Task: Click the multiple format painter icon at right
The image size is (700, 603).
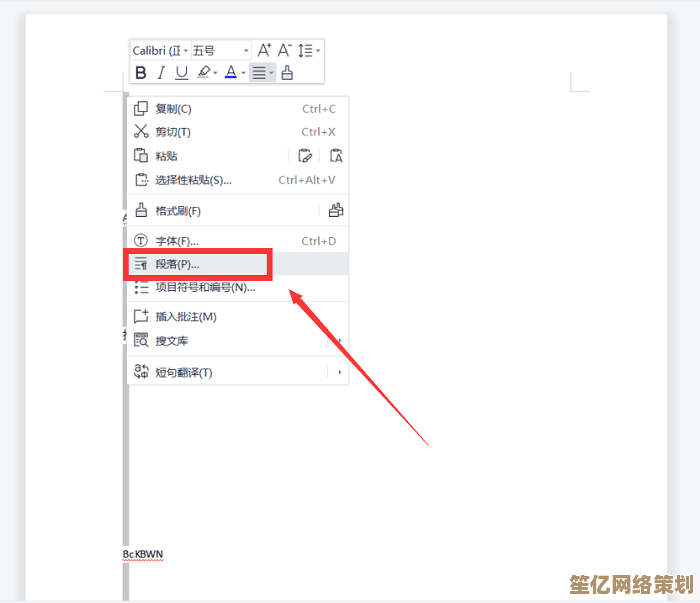Action: pyautogui.click(x=336, y=211)
